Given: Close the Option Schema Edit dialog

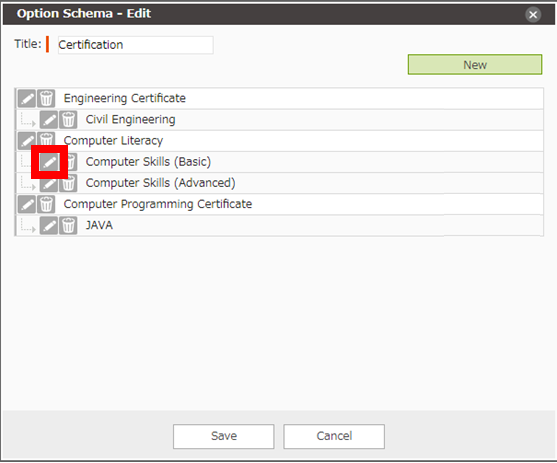Looking at the screenshot, I should [x=533, y=15].
